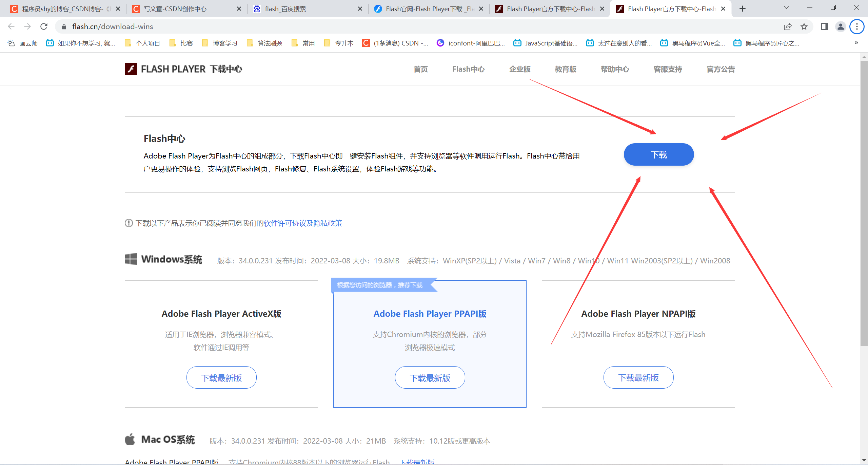This screenshot has height=465, width=868.
Task: Download latest ActiveX版 Flash Player
Action: [221, 377]
